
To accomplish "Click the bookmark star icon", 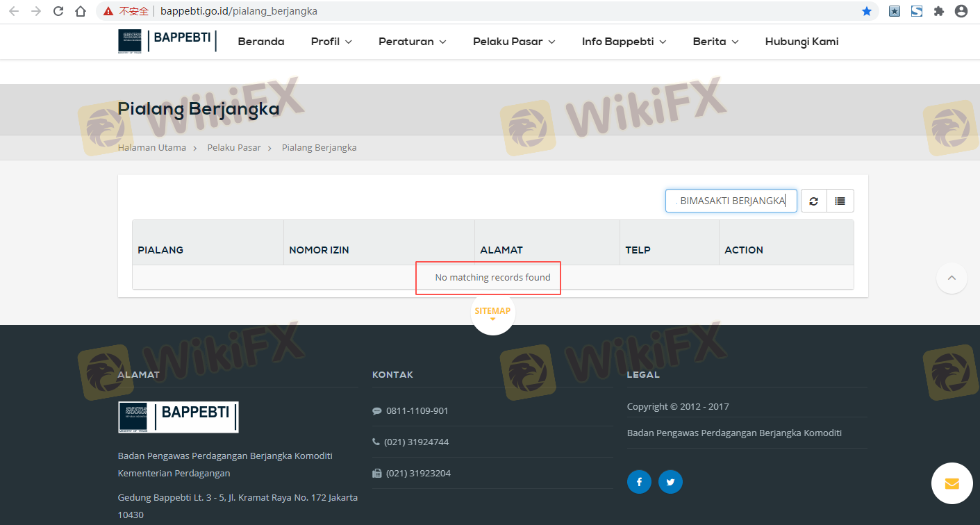I will (867, 11).
